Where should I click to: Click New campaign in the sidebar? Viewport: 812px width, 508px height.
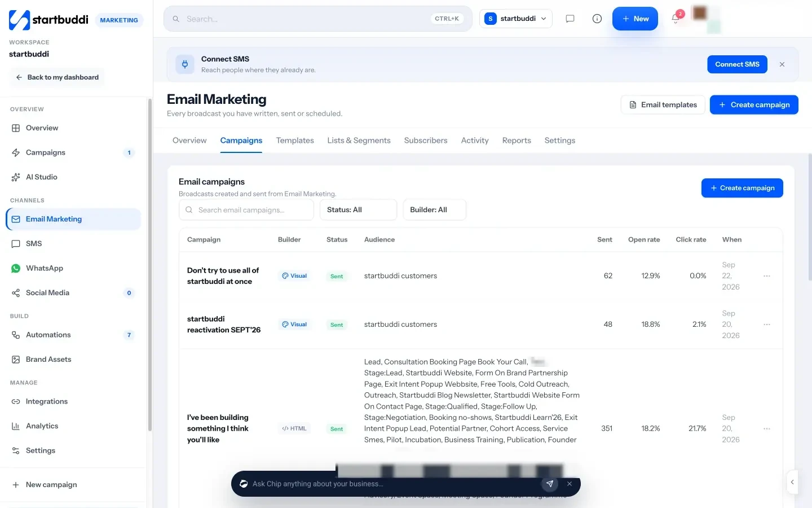73,485
